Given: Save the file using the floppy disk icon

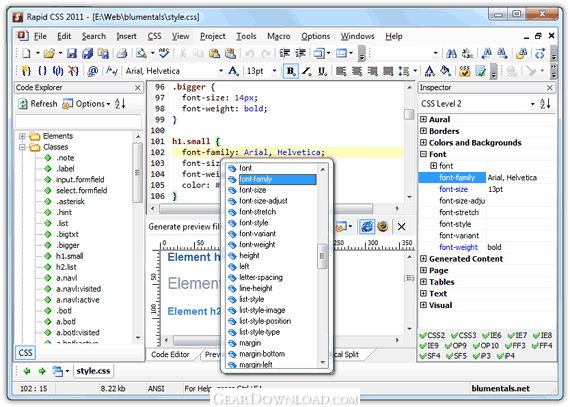Looking at the screenshot, I should pyautogui.click(x=72, y=54).
